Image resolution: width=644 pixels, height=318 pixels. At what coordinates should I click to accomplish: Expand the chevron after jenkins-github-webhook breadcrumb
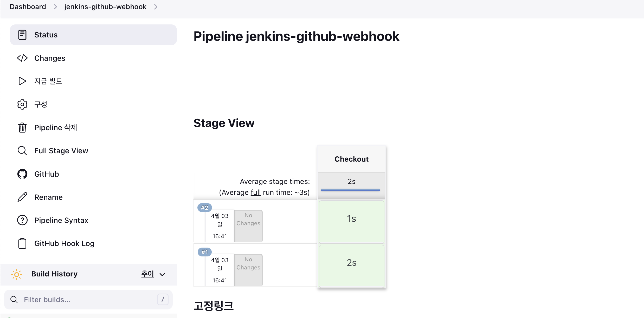(156, 7)
